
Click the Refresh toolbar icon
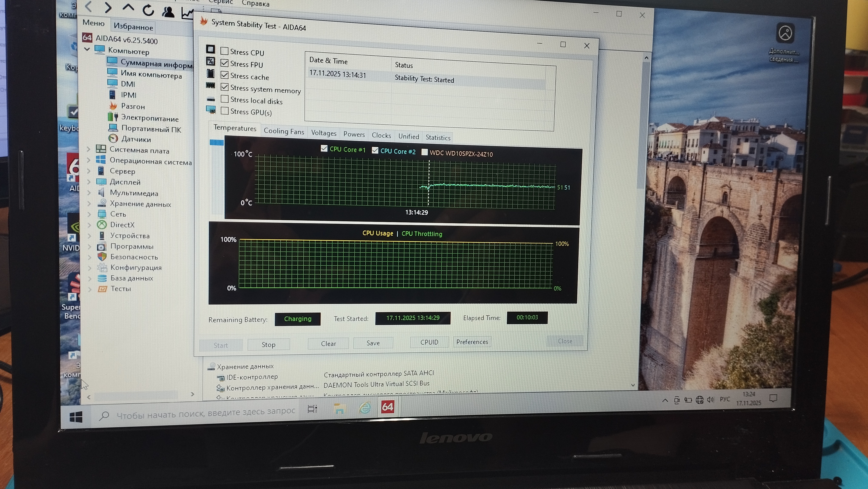tap(148, 10)
